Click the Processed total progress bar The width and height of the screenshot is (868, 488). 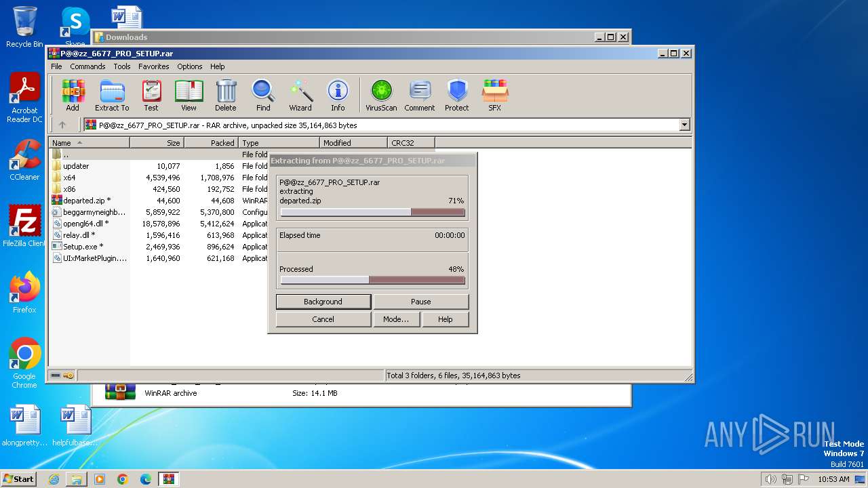[373, 280]
